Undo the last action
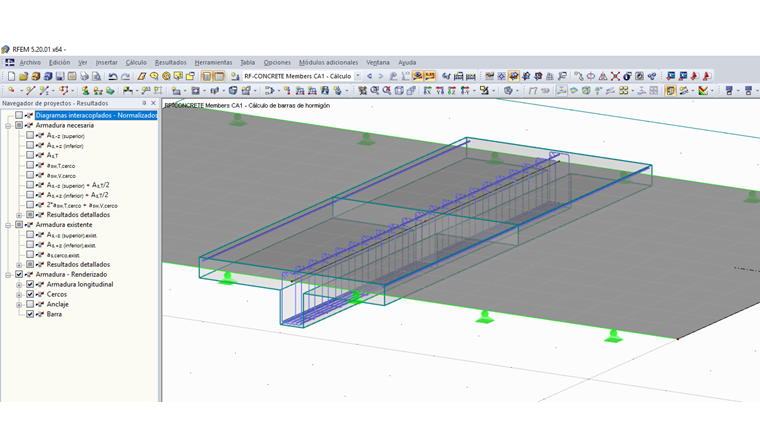The width and height of the screenshot is (760, 446). (x=113, y=76)
